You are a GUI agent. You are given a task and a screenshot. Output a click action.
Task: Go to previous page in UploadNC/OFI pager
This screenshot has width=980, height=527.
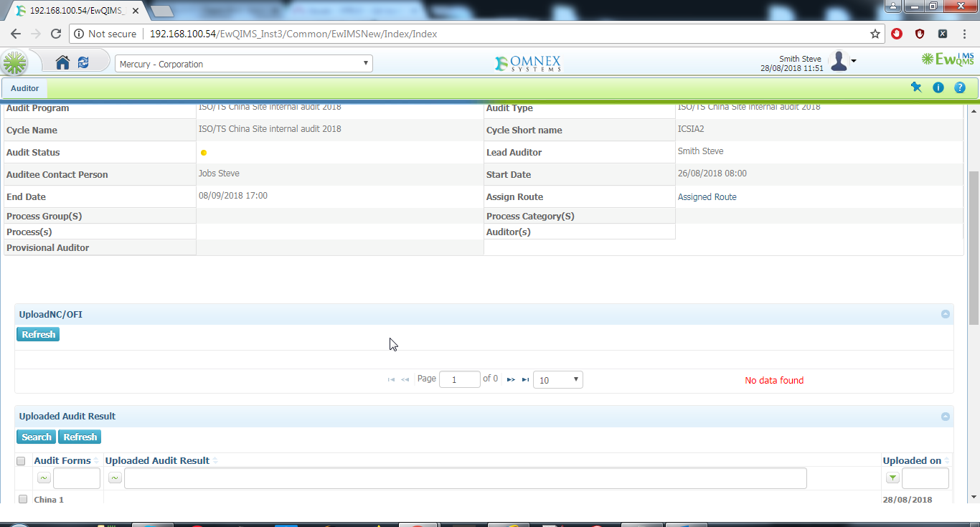[405, 379]
